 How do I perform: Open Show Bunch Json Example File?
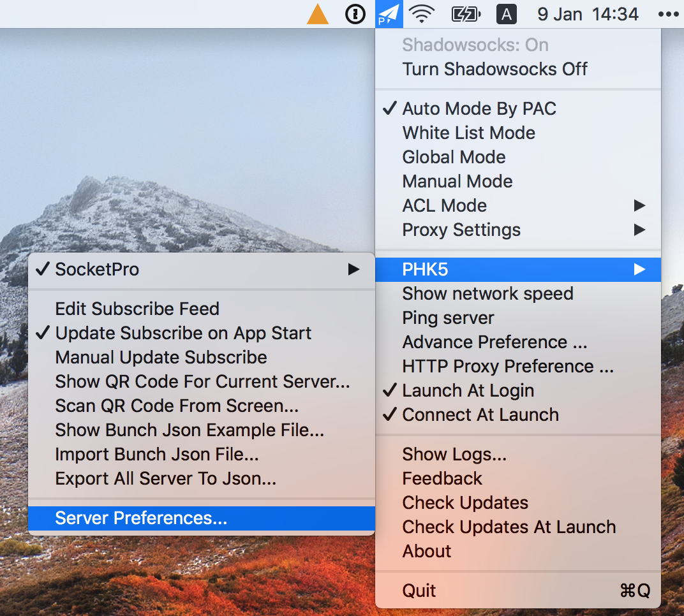point(202,430)
